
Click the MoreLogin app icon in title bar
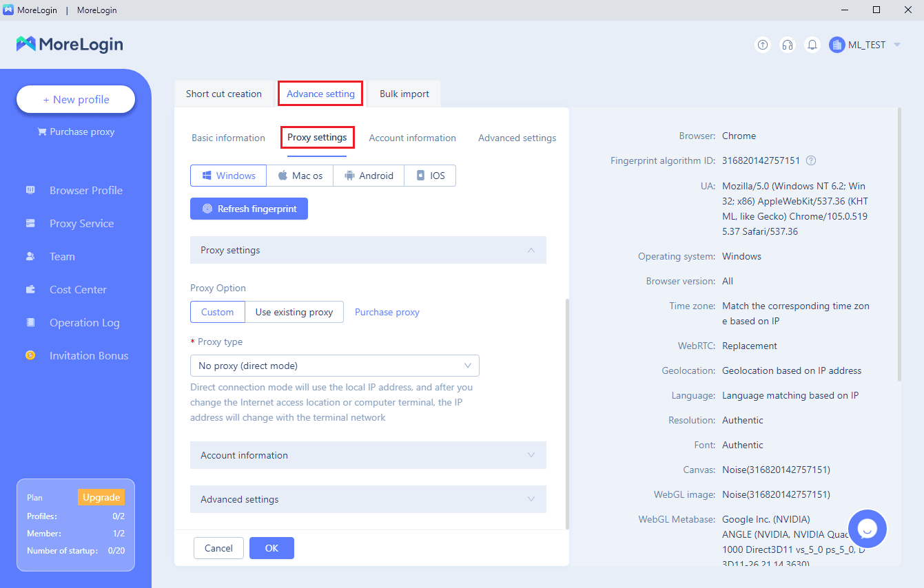click(8, 10)
